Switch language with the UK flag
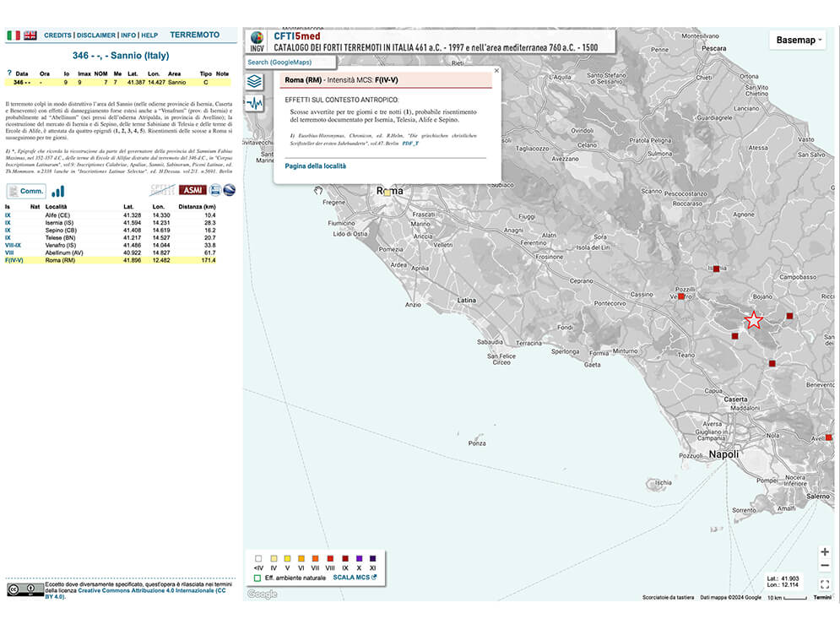The image size is (840, 630). [30, 35]
